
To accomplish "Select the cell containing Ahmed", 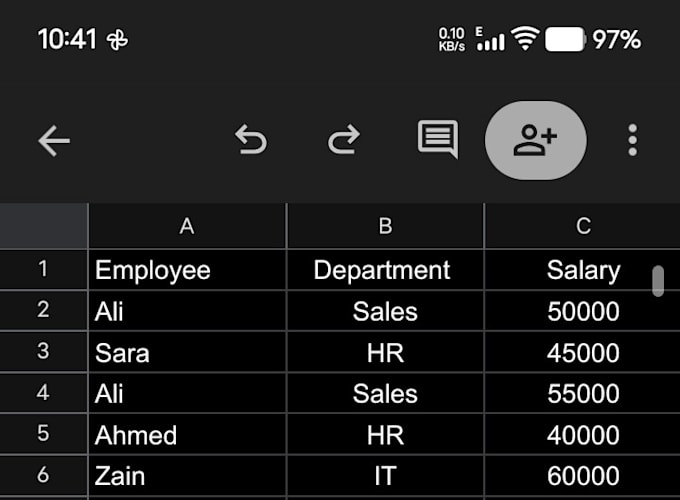I will tap(187, 435).
